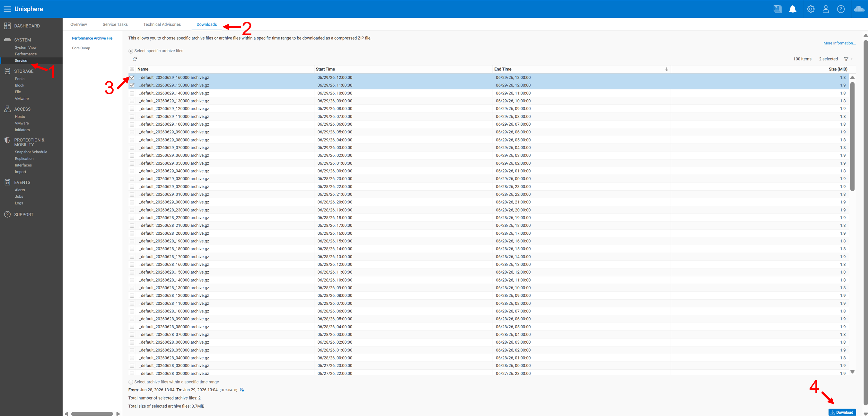Click table scrollbar down arrow

(x=853, y=372)
